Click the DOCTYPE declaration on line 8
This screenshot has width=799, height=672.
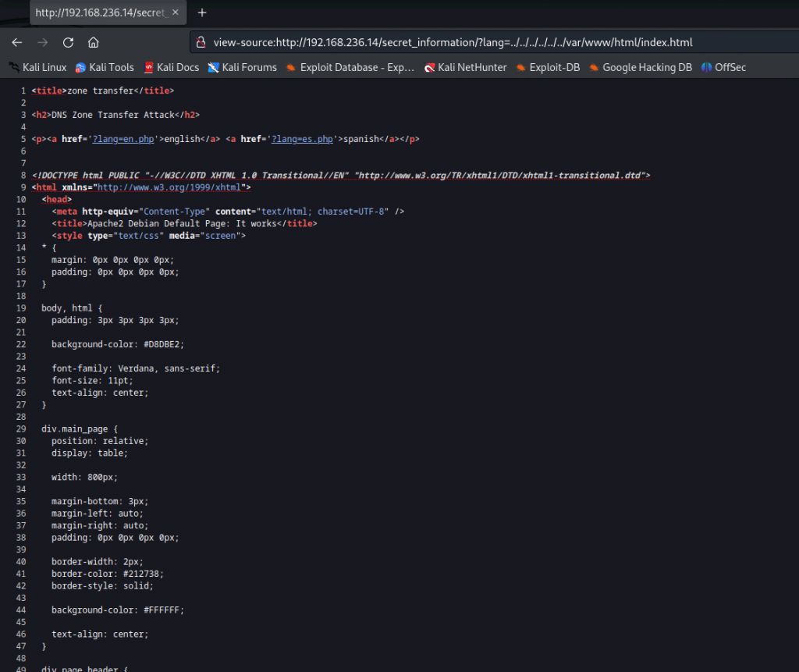[341, 176]
